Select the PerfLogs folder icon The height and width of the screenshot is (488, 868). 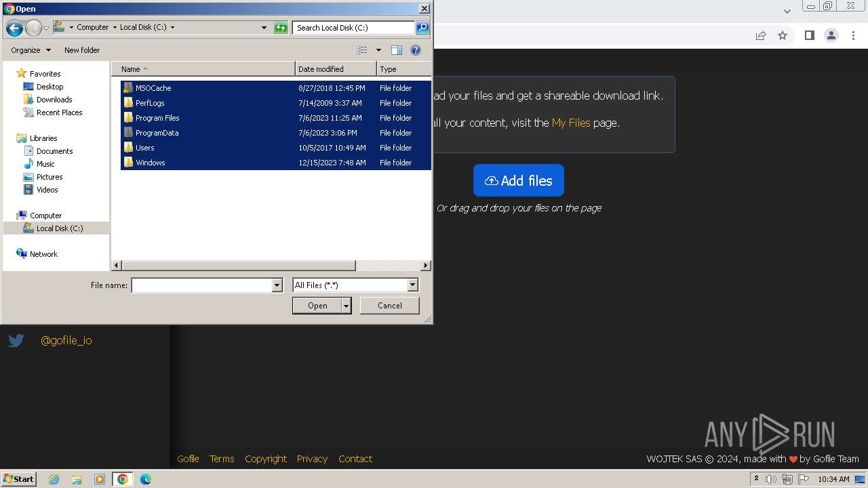[x=128, y=103]
